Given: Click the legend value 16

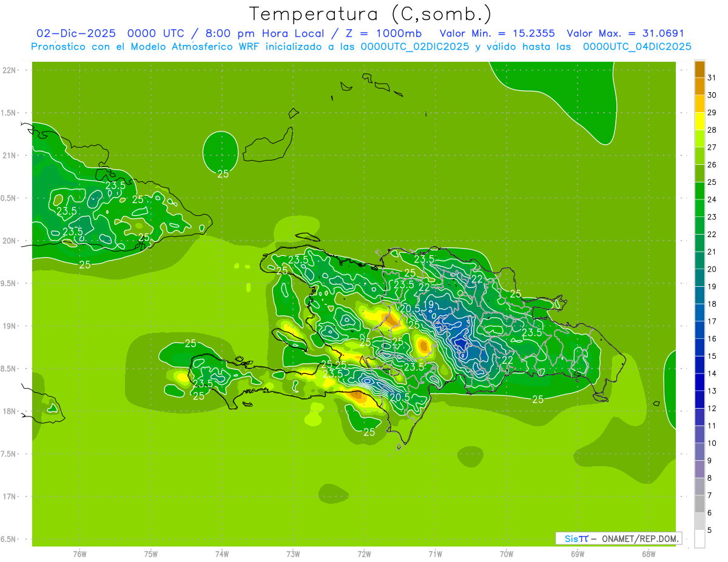Looking at the screenshot, I should (x=712, y=339).
